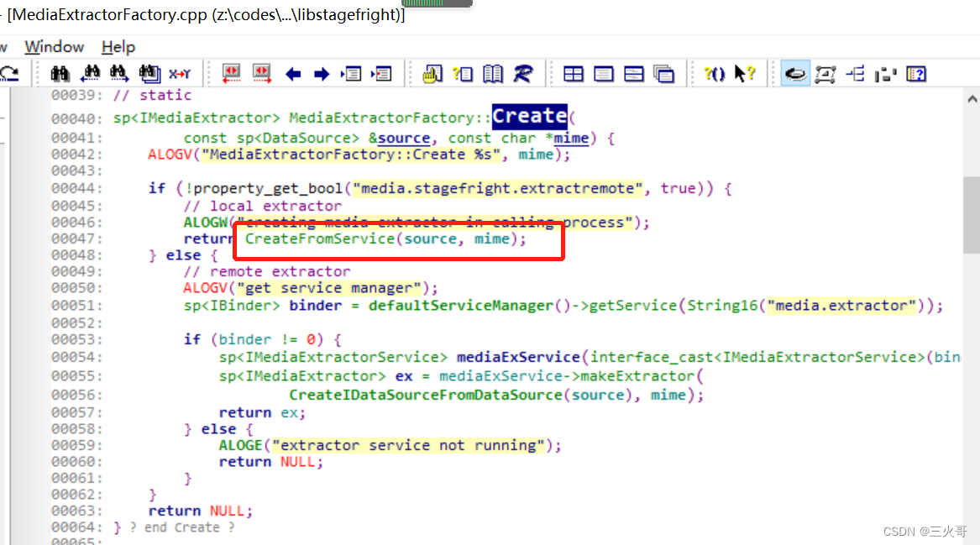Viewport: 980px width, 545px height.
Task: Click the Sync File Windows R icon
Action: point(523,74)
